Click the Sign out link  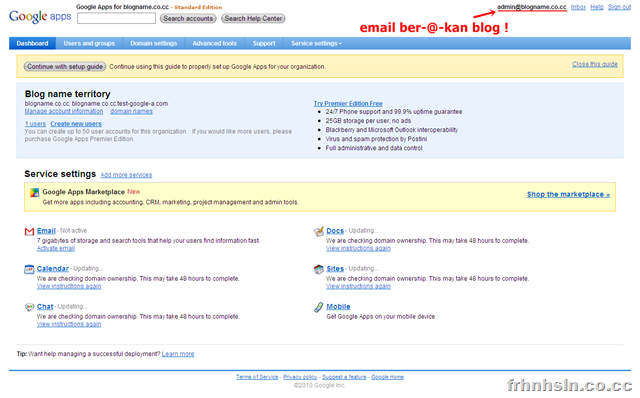(619, 7)
